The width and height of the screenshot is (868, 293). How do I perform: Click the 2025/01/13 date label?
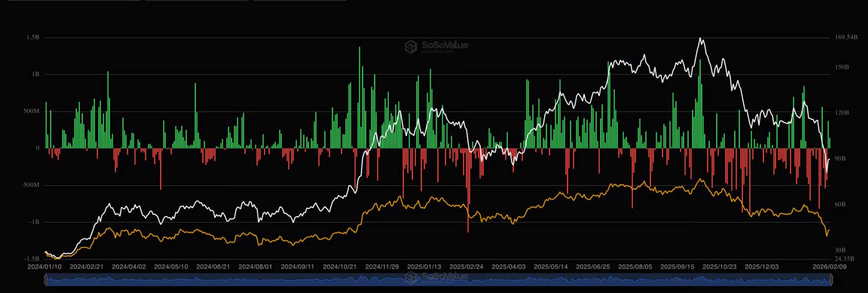point(424,267)
